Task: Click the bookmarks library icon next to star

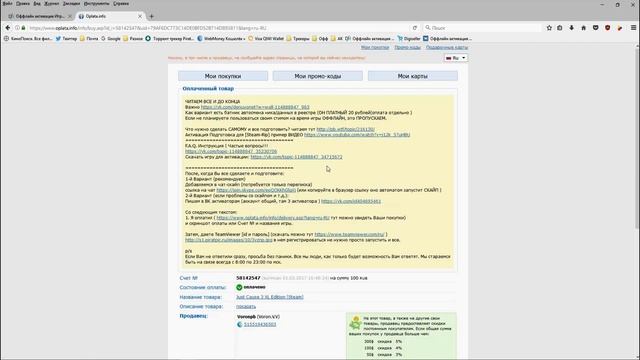Action: coord(560,28)
